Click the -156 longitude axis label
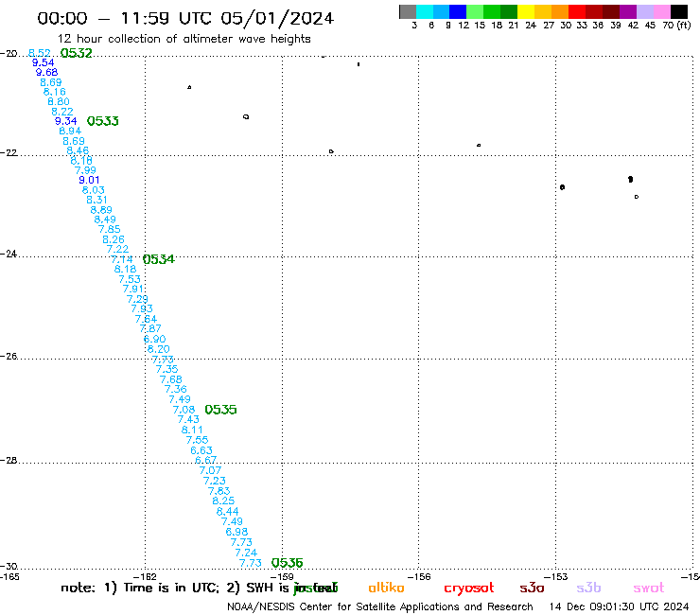 pyautogui.click(x=419, y=576)
